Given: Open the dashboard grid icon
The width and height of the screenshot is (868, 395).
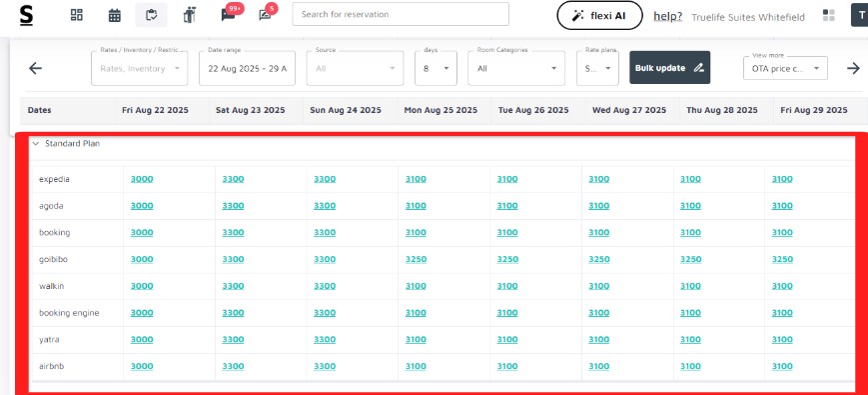Looking at the screenshot, I should click(x=76, y=15).
